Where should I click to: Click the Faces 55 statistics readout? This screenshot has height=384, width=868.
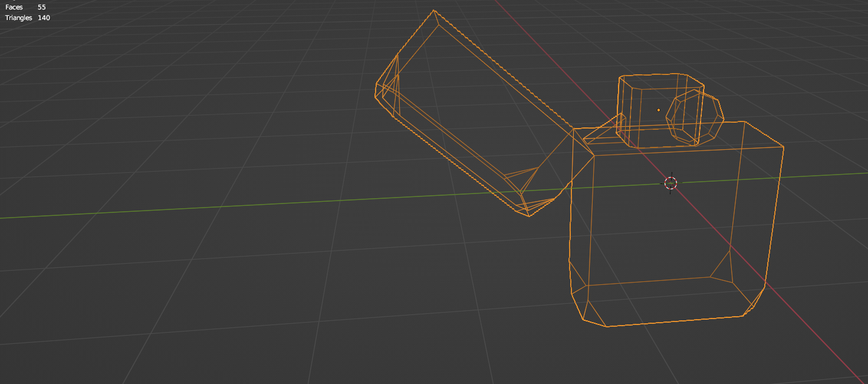25,7
